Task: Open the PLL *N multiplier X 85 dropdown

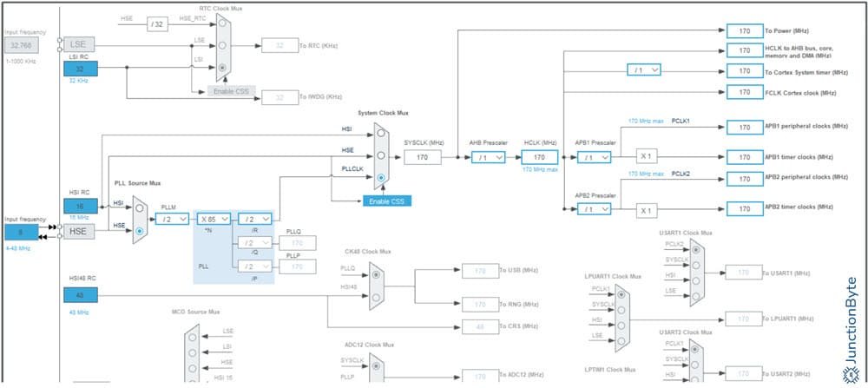Action: coord(214,219)
